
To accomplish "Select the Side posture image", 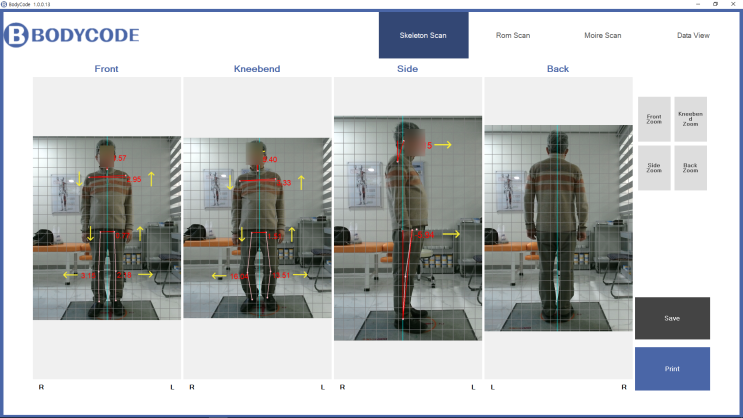I will 408,228.
